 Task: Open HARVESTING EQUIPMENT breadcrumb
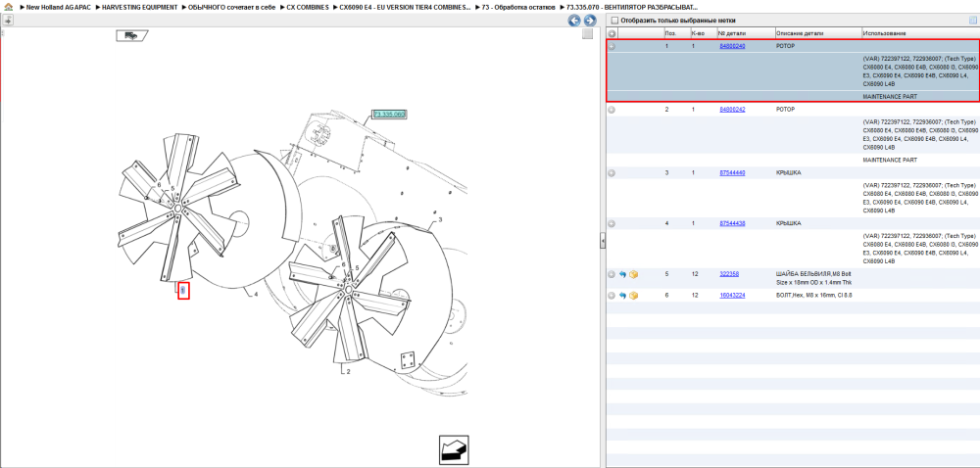140,7
